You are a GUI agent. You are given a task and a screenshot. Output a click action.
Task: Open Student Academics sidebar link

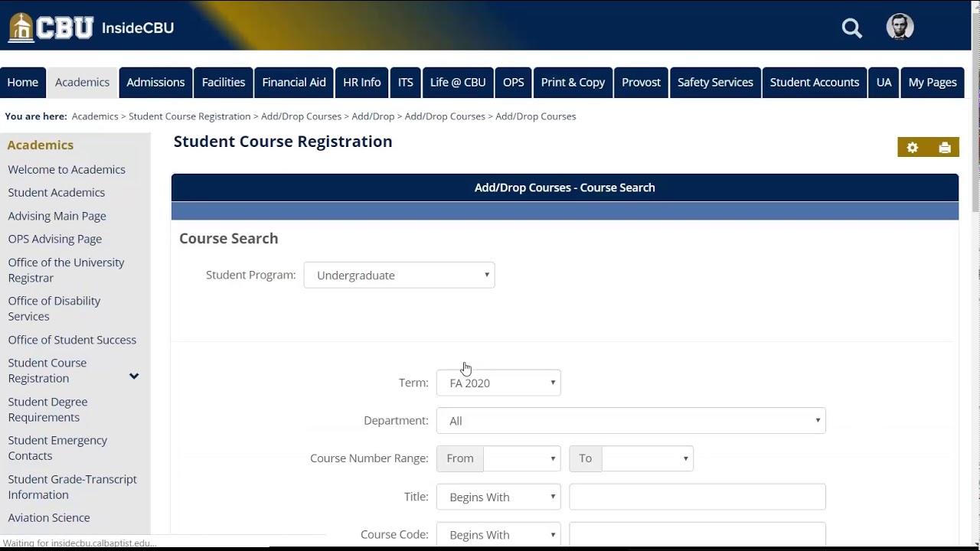tap(57, 193)
